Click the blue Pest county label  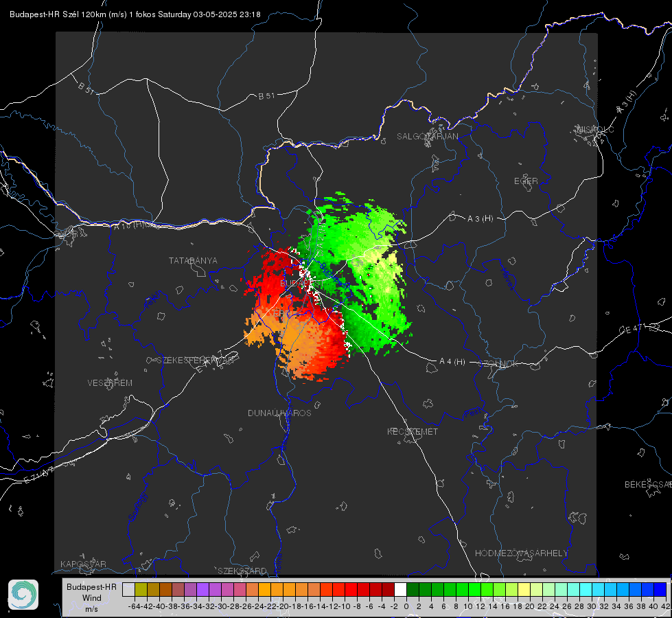(x=473, y=413)
